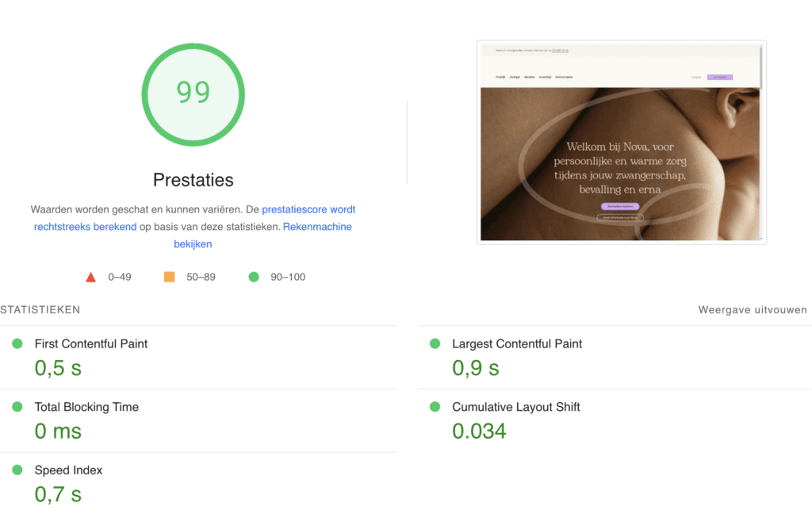Click the Cumulative Layout Shift 0.034 value
812x514 pixels.
[x=479, y=432]
